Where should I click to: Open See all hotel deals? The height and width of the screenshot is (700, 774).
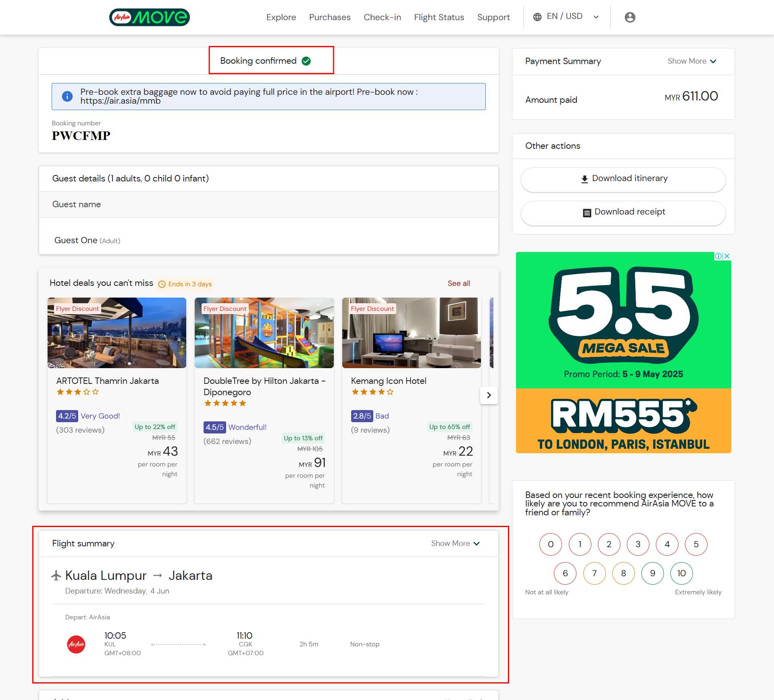[x=458, y=283]
